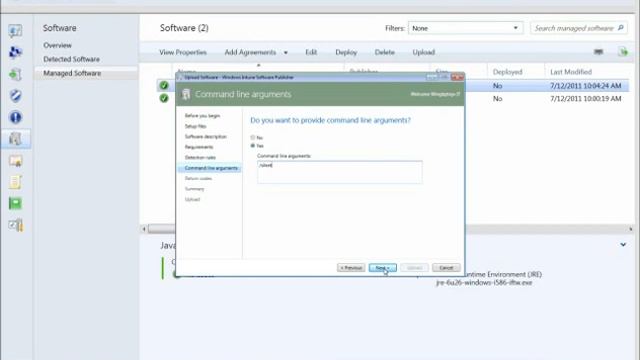Select No for command line arguments
Screen dimensions: 640x360
click(253, 138)
